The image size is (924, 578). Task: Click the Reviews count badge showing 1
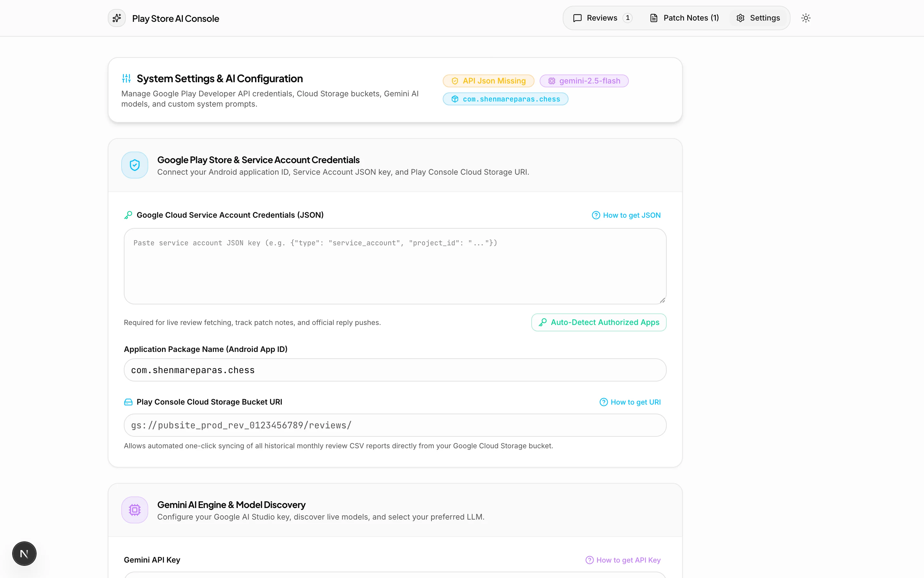pyautogui.click(x=627, y=18)
